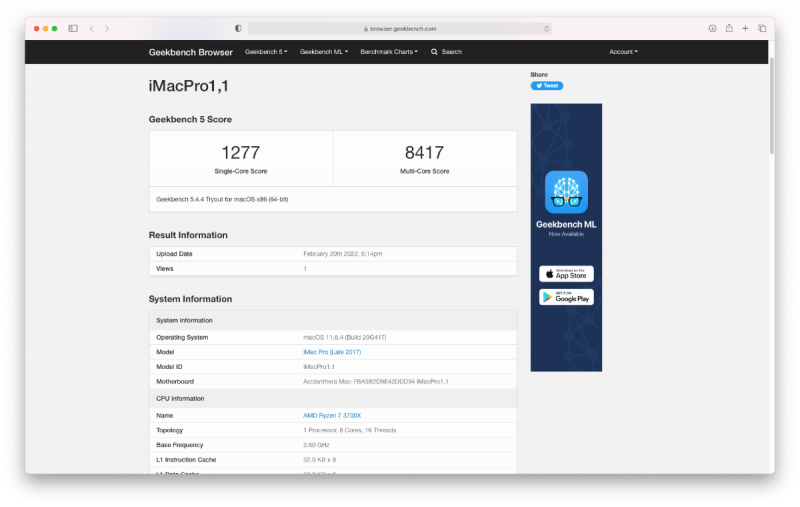Screen dimensions: 800x507
Task: Click the multi-core score 8417
Action: point(424,153)
